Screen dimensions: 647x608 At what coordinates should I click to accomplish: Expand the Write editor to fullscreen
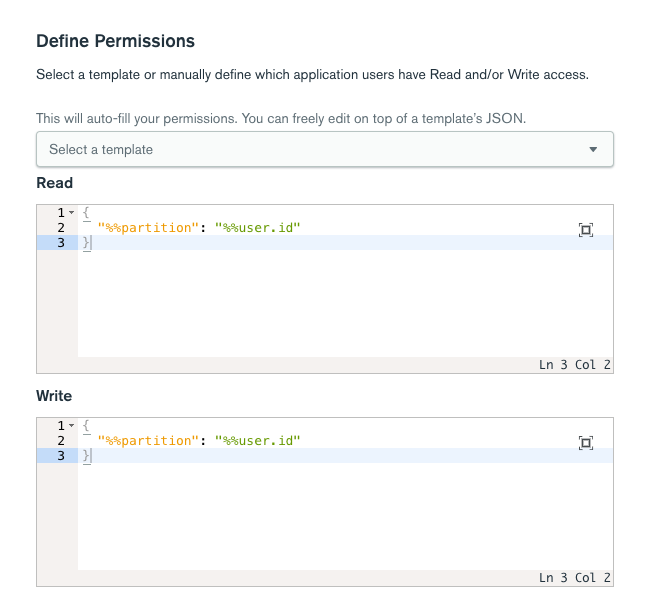coord(586,443)
